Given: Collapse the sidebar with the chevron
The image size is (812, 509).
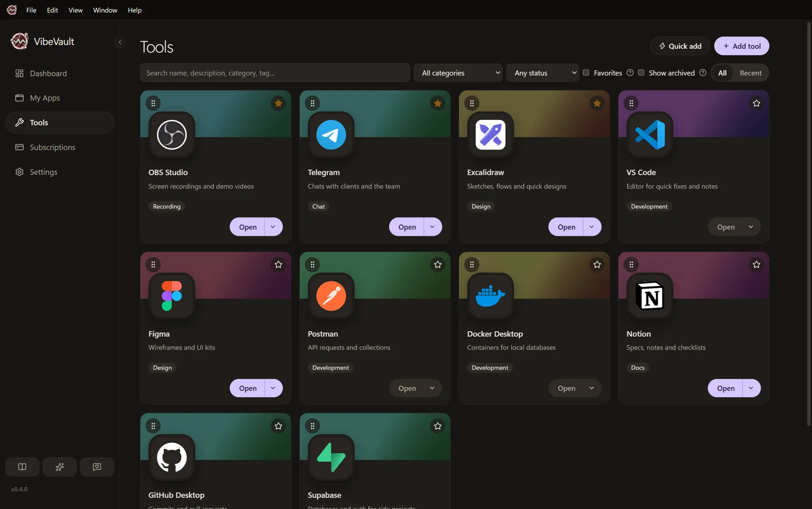Looking at the screenshot, I should pyautogui.click(x=120, y=42).
